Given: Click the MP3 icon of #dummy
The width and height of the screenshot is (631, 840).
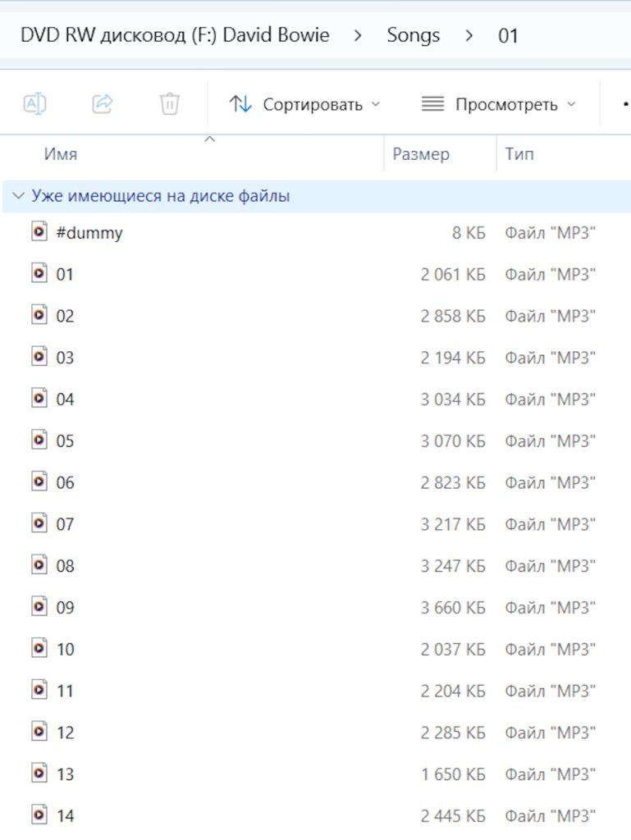Looking at the screenshot, I should [39, 232].
